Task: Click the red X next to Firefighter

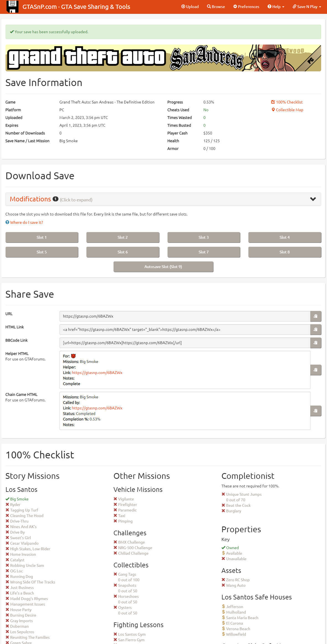Action: pos(115,505)
